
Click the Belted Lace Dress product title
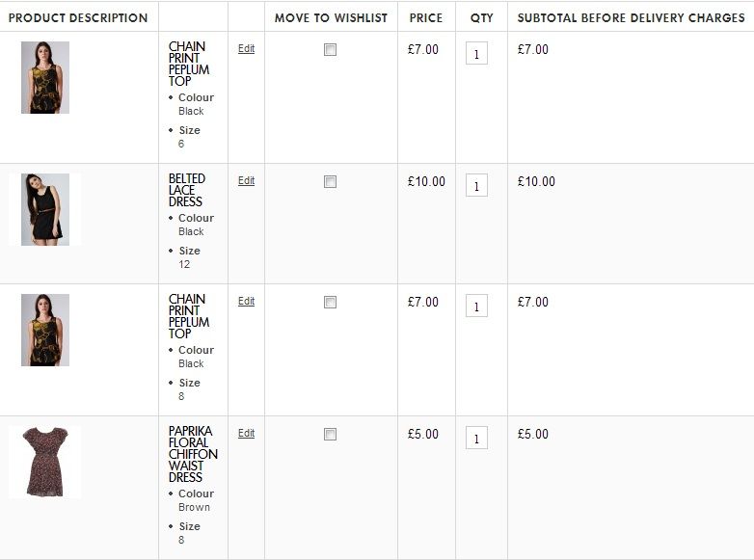pyautogui.click(x=186, y=190)
